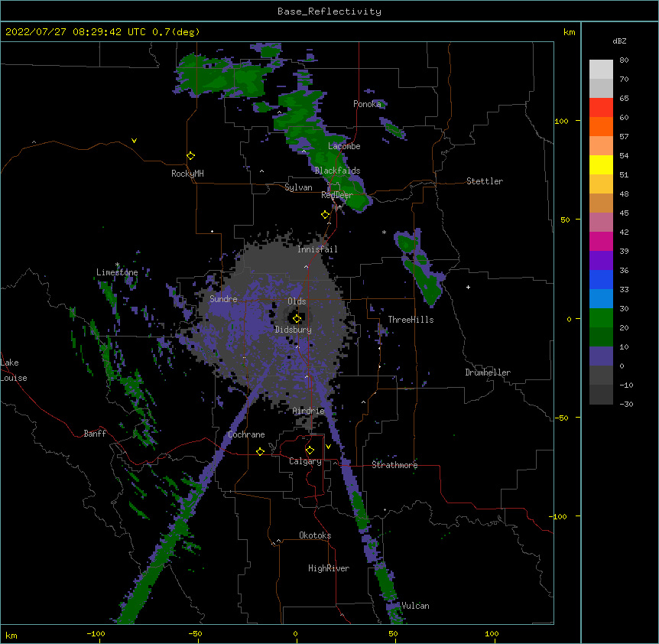Click the 80 value on dBZ scale
This screenshot has width=659, height=644.
coord(624,60)
